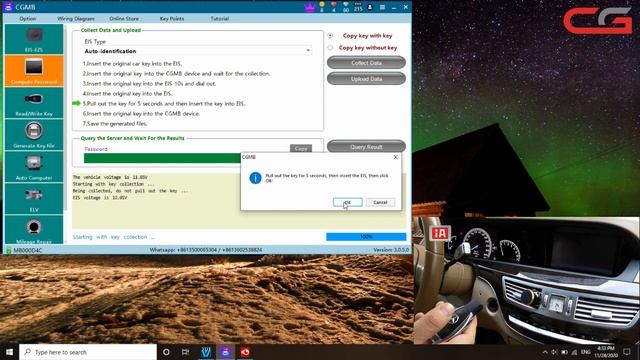Open Mileage Repair module

click(x=34, y=230)
